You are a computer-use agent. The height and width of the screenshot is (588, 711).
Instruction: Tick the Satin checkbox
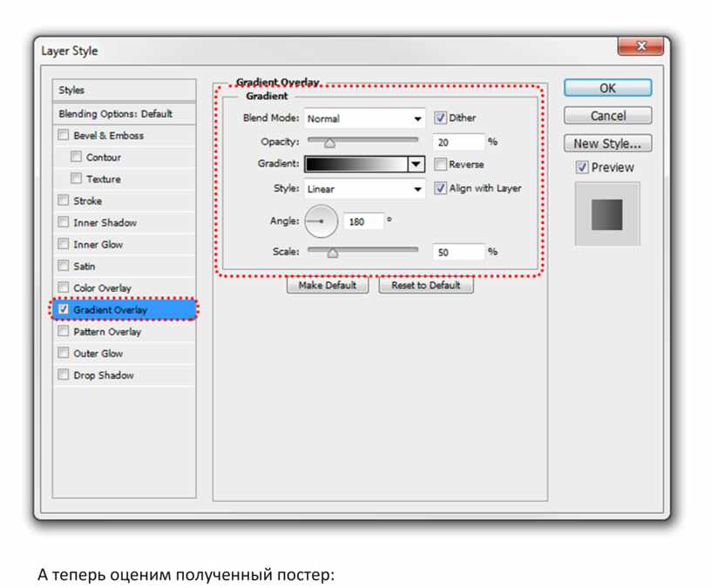point(64,265)
